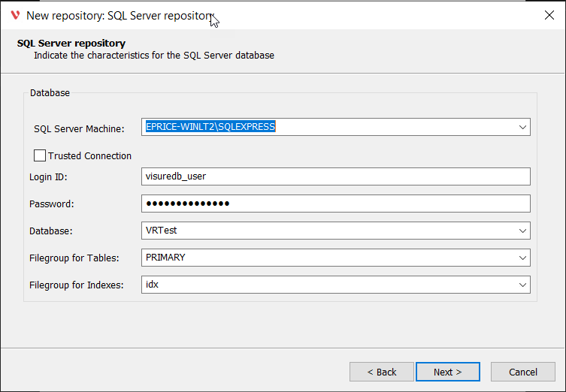566x392 pixels.
Task: Close the New repository dialog window
Action: tap(549, 15)
